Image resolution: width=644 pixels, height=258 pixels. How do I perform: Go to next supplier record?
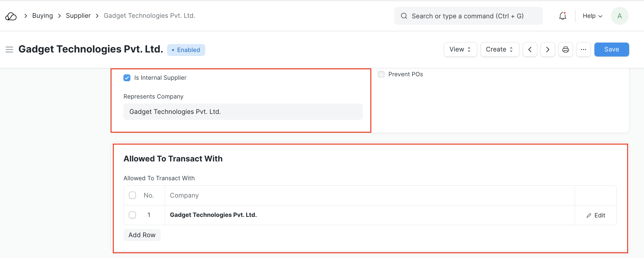pos(548,50)
